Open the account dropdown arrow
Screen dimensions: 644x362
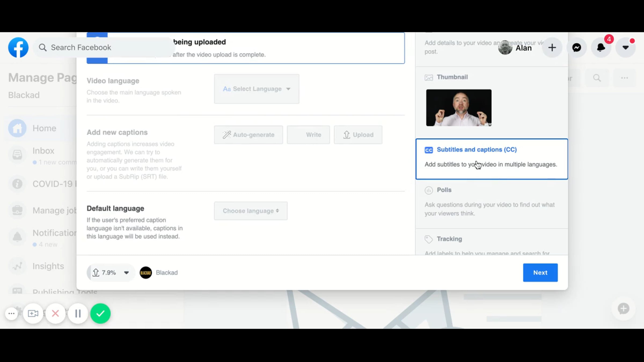tap(625, 48)
